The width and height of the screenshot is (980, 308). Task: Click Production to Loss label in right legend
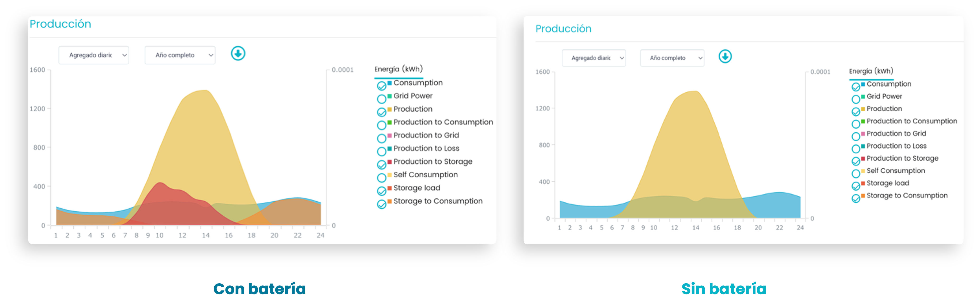point(896,146)
